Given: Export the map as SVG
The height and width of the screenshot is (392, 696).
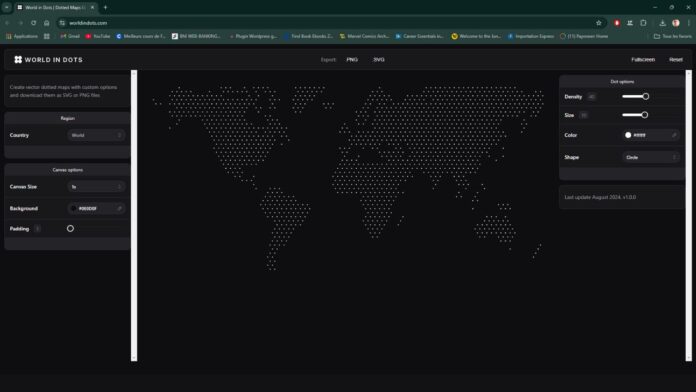Looking at the screenshot, I should pos(379,59).
